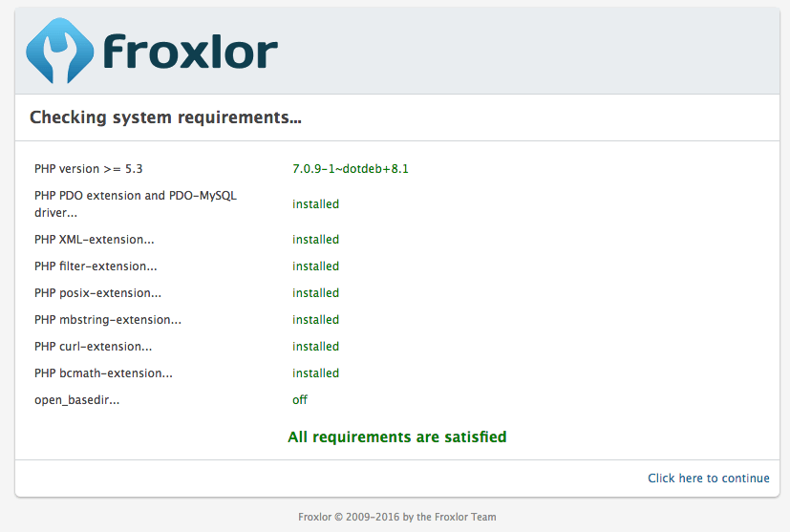Click the Froxlor copyright footer text
Screen dimensions: 790x532
click(x=396, y=517)
